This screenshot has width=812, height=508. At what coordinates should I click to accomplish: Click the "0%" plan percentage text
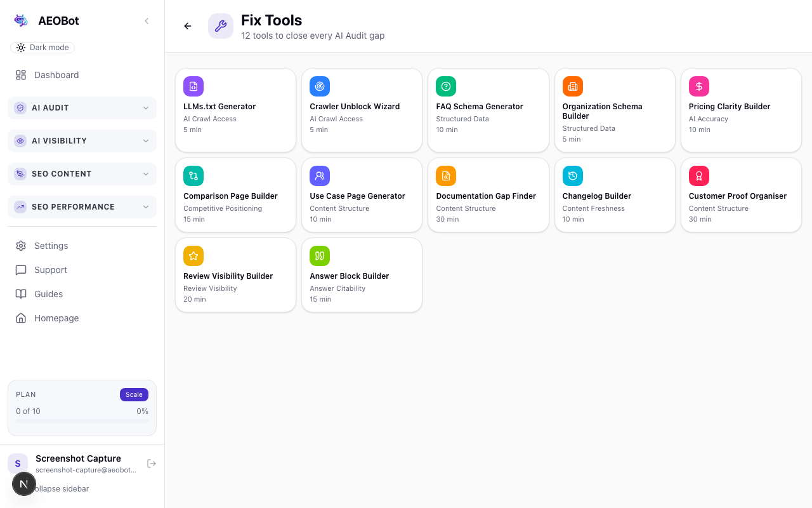[142, 411]
